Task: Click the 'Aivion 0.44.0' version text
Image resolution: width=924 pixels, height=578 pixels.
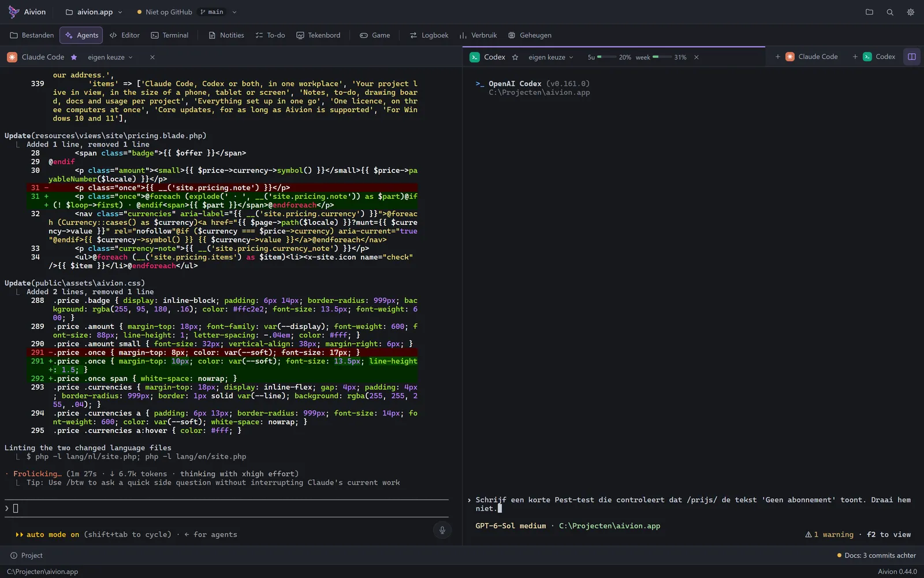Action: pos(897,572)
